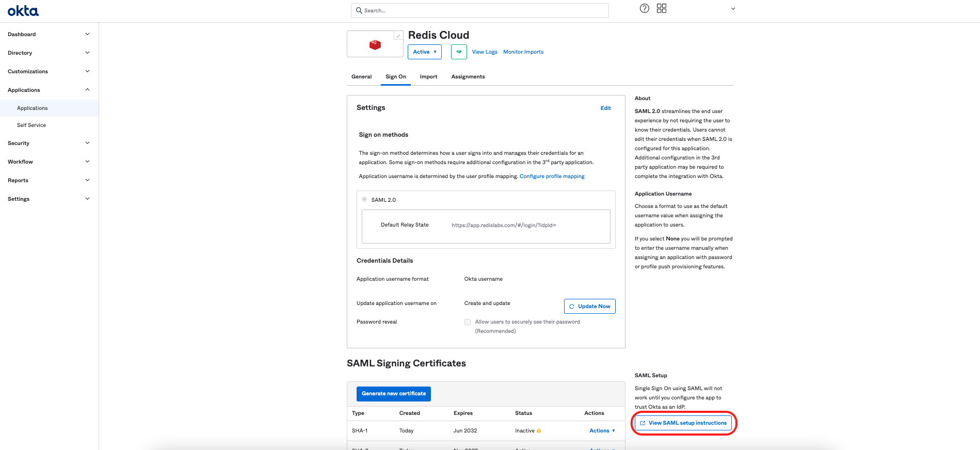Toggle the password reveal checkbox
The width and height of the screenshot is (980, 450).
[x=468, y=322]
